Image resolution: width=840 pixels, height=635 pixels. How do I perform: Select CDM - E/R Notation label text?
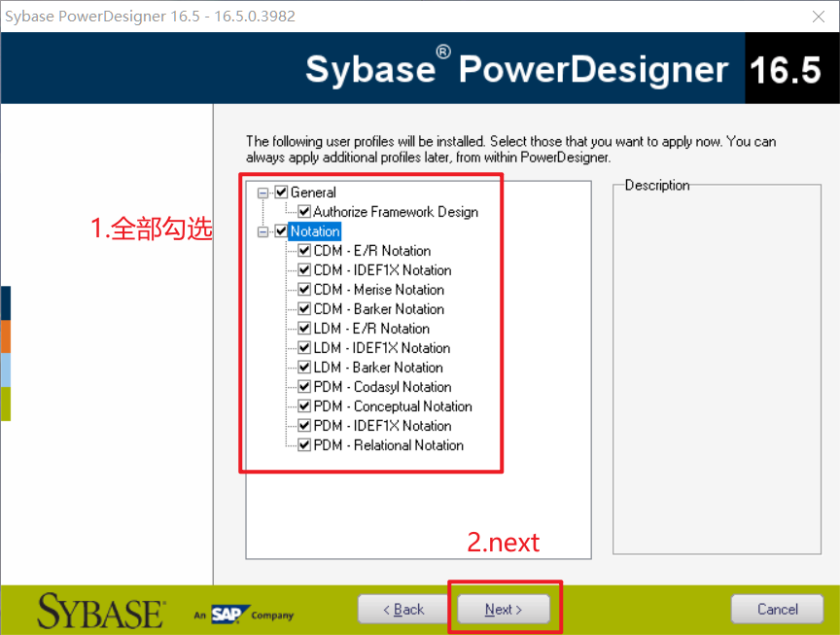pyautogui.click(x=372, y=251)
